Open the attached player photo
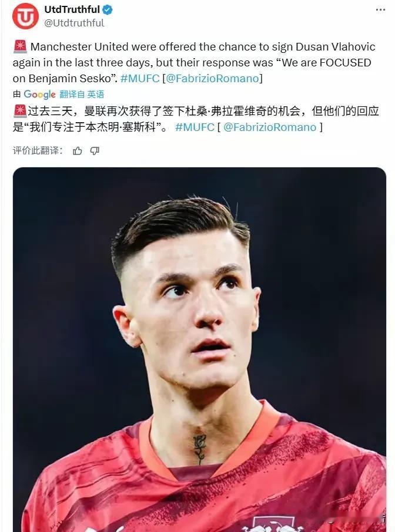The width and height of the screenshot is (395, 532). pyautogui.click(x=199, y=349)
